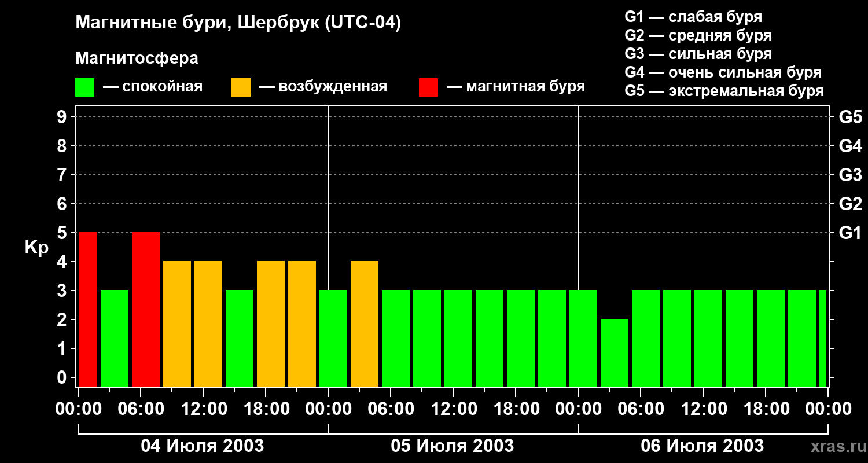Click the single orange bar on 05 Июля
This screenshot has height=463, width=868.
click(365, 324)
